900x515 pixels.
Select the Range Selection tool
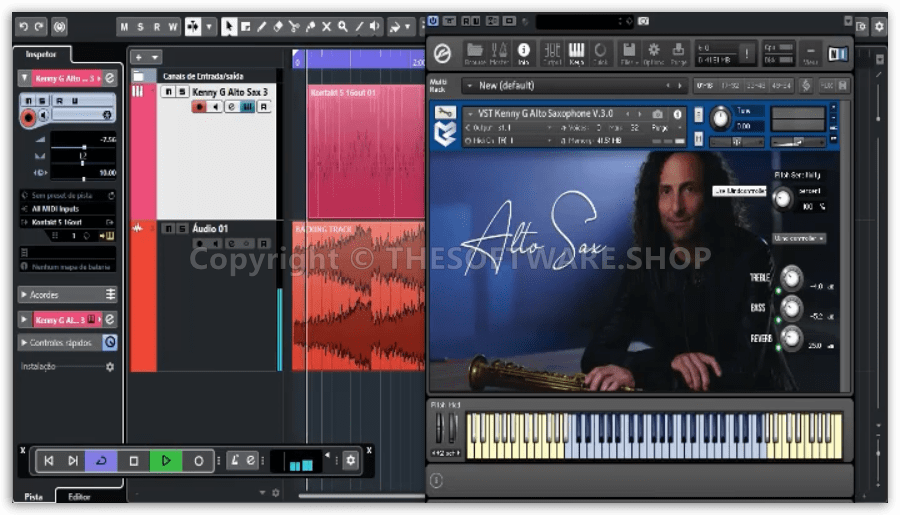[245, 26]
